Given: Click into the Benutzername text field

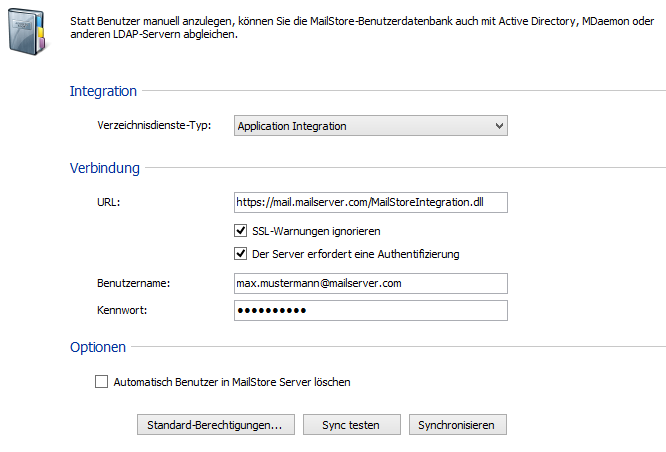Looking at the screenshot, I should pyautogui.click(x=370, y=284).
